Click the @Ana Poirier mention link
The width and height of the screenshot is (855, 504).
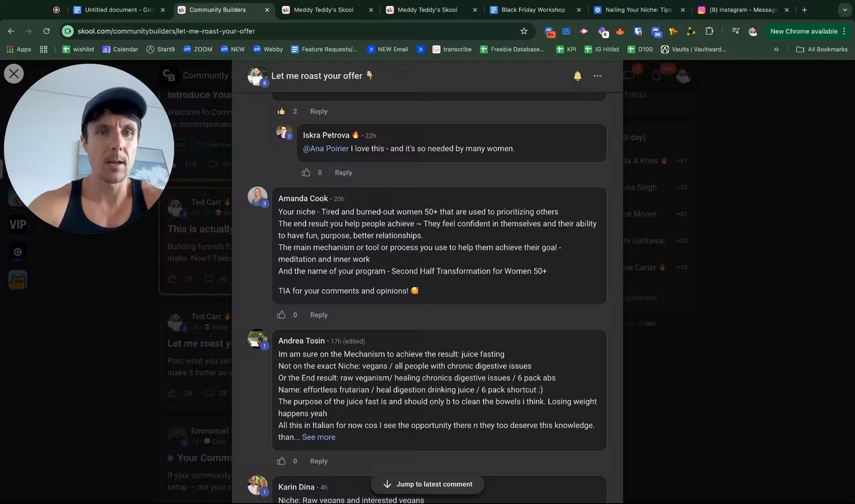326,148
